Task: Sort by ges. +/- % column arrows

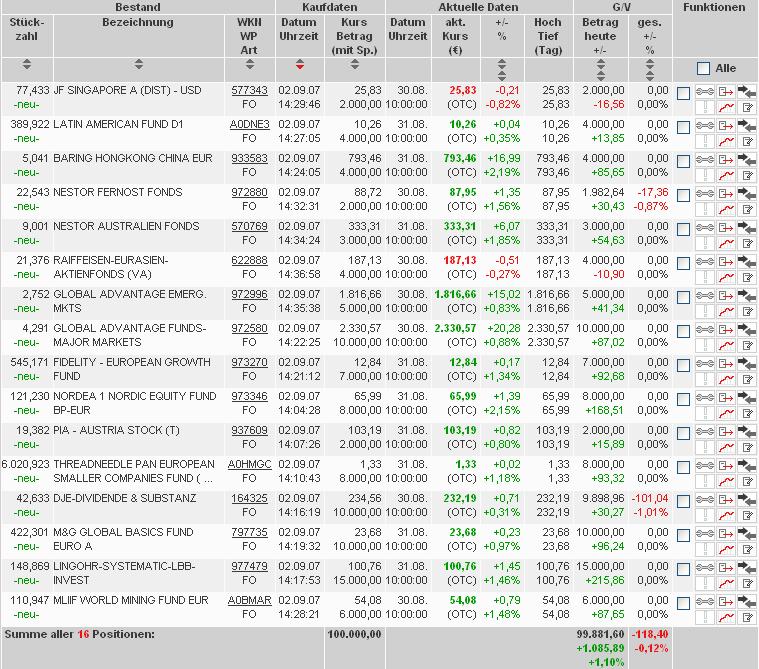Action: [650, 70]
